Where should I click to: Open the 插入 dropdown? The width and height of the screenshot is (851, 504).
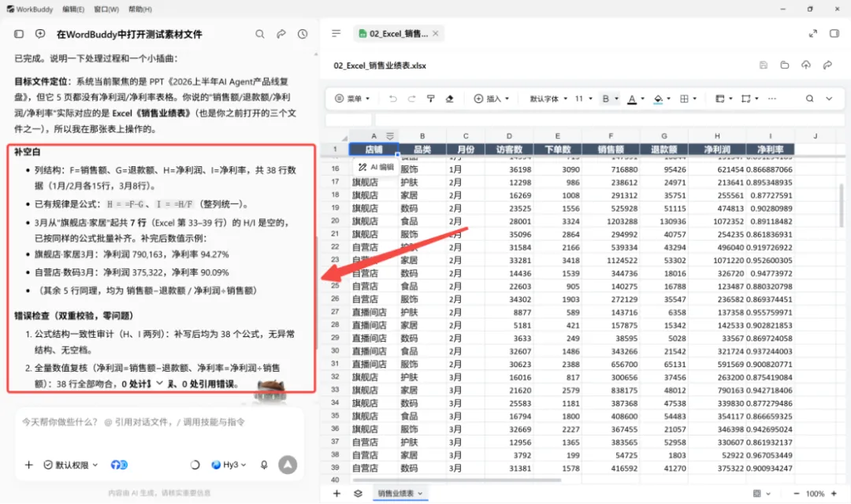click(x=492, y=98)
